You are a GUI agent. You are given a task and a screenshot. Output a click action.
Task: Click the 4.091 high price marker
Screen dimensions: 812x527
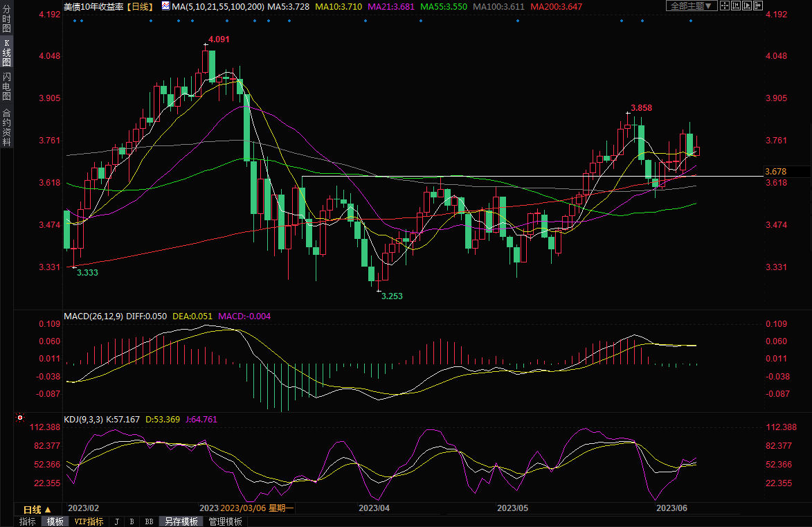tap(219, 39)
